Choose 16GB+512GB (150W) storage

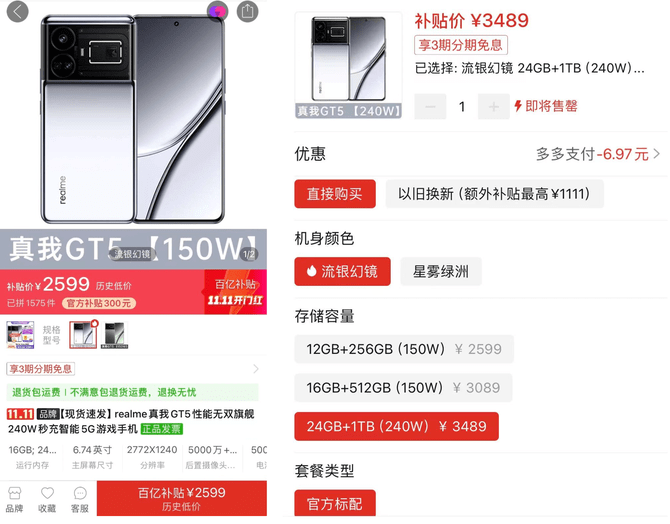pyautogui.click(x=403, y=388)
